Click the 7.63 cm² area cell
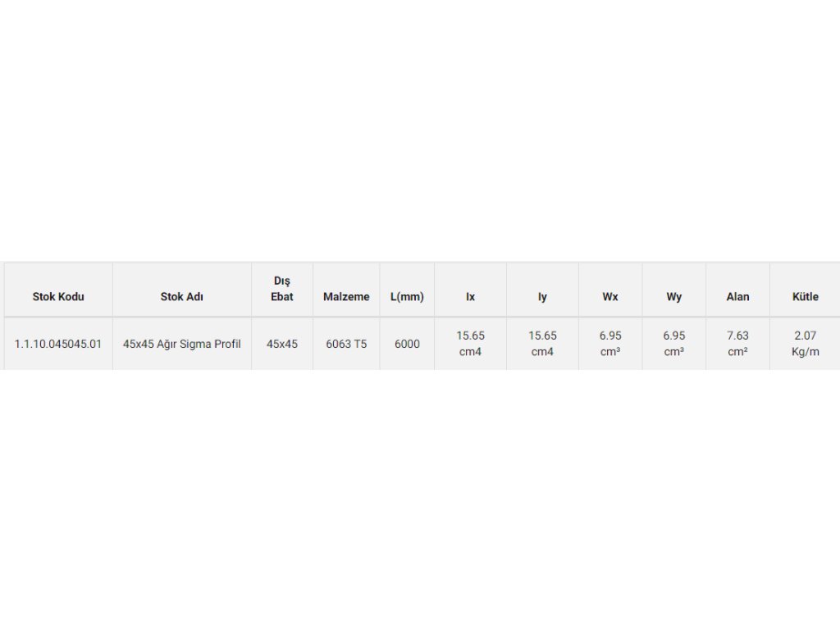The height and width of the screenshot is (630, 840). pyautogui.click(x=737, y=344)
